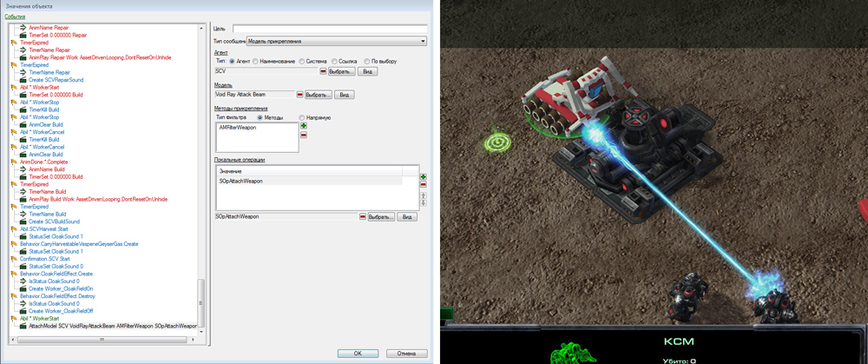Confirm the dialog with OK

(x=358, y=354)
